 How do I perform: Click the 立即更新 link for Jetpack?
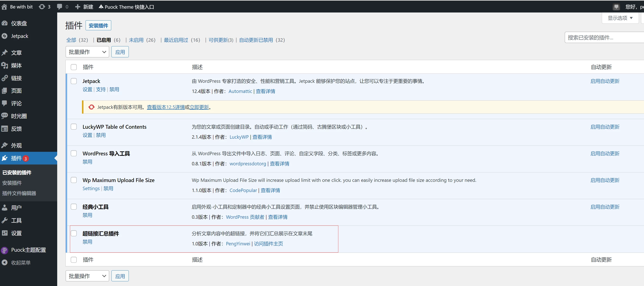[x=199, y=107]
